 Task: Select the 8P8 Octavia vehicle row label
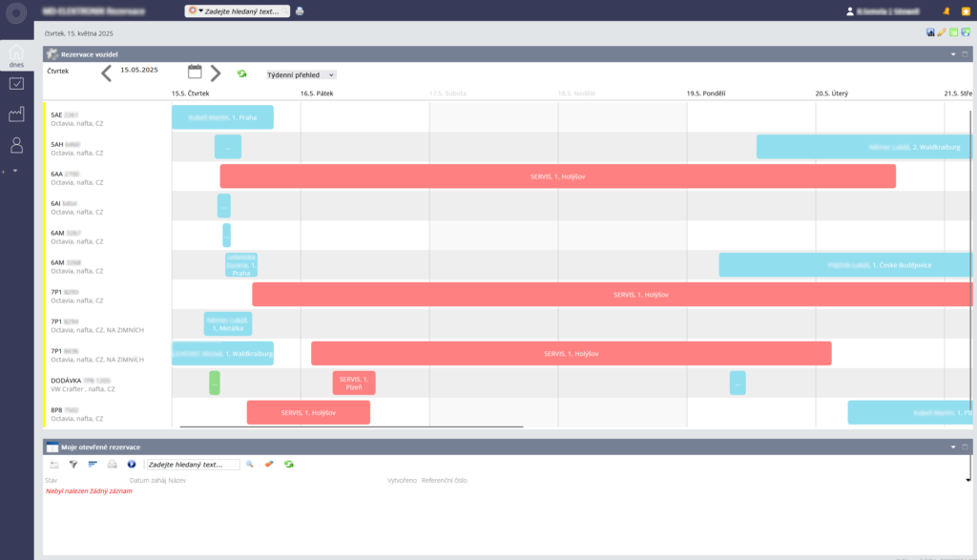point(77,414)
